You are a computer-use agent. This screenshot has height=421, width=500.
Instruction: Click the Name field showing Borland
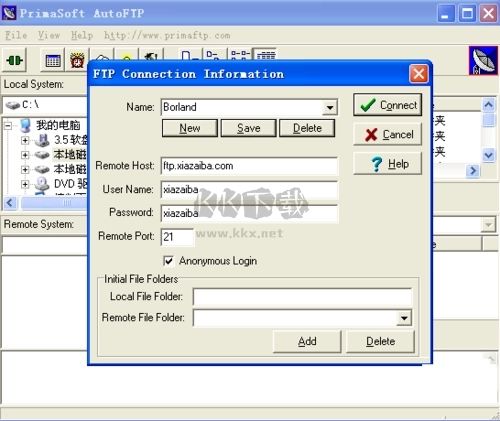click(x=242, y=107)
